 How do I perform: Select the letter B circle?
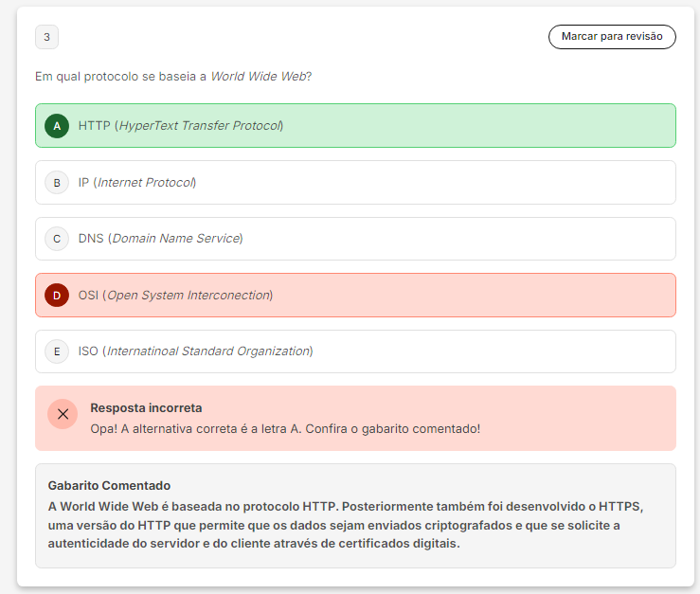(x=57, y=183)
